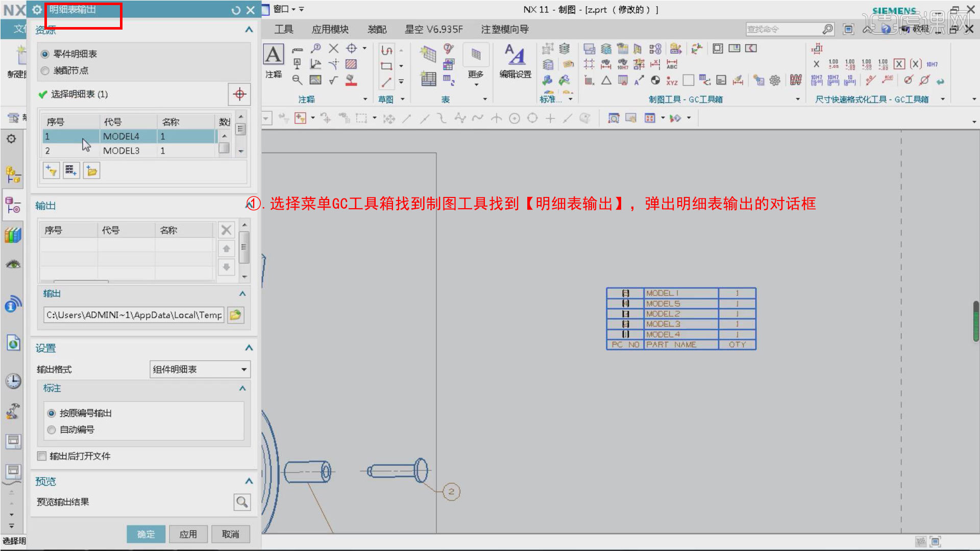The width and height of the screenshot is (980, 551).
Task: Select the boxed X dimension format icon
Action: click(x=899, y=64)
